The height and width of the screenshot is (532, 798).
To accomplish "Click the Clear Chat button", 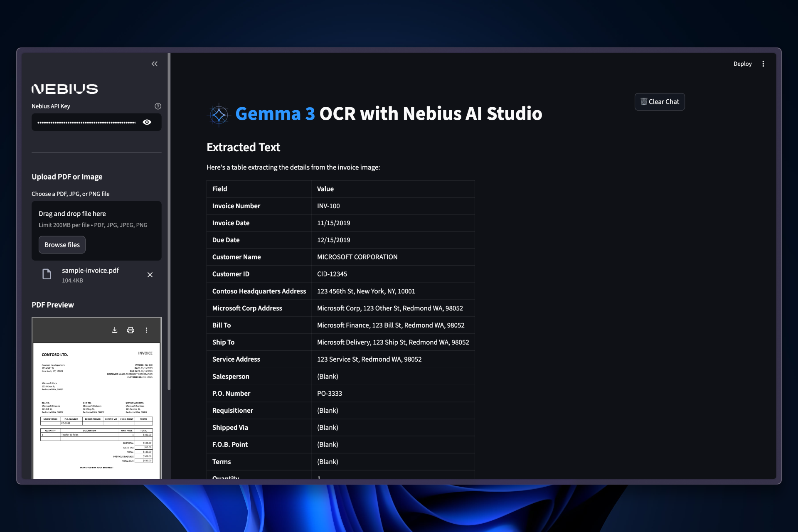I will (660, 102).
